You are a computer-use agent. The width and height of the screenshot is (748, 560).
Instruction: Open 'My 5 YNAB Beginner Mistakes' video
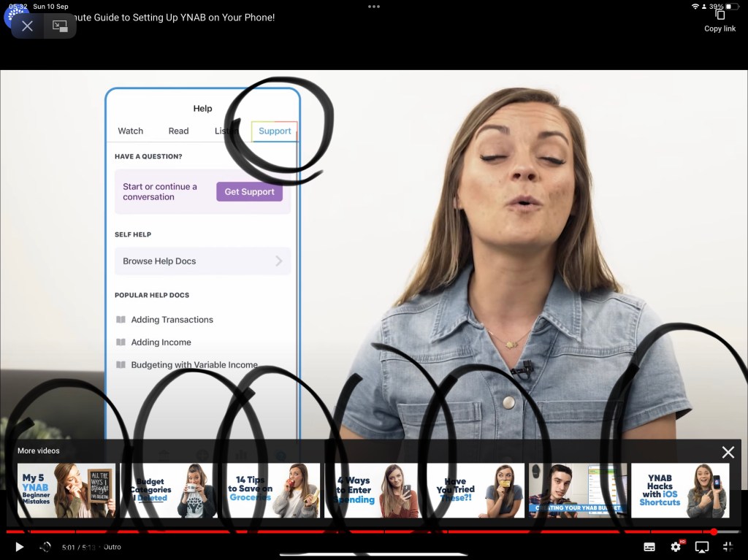(x=66, y=491)
